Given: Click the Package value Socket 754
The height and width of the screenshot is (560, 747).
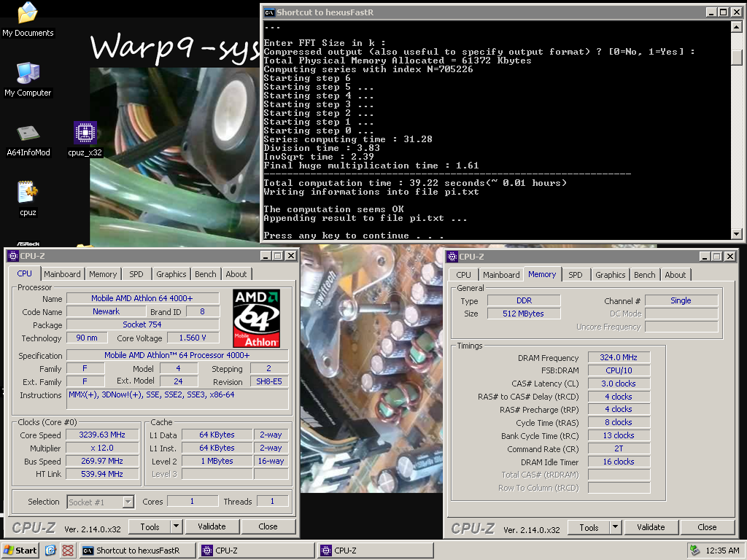Looking at the screenshot, I should click(x=142, y=324).
